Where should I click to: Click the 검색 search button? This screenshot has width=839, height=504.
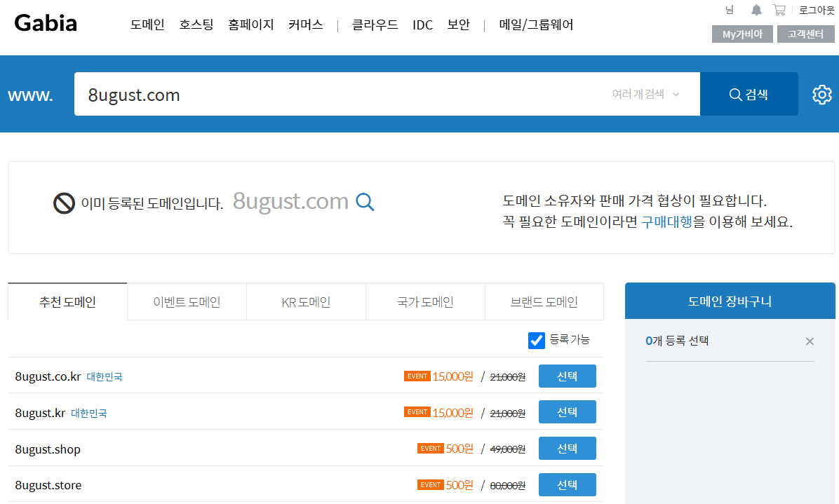pos(749,94)
